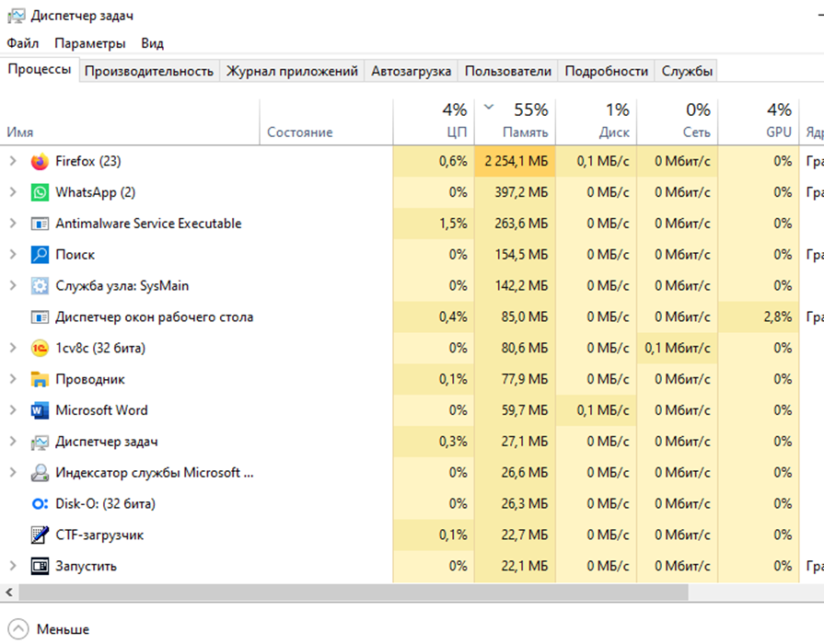Image resolution: width=824 pixels, height=644 pixels.
Task: Click the Меньше button to collapse details
Action: click(x=52, y=629)
